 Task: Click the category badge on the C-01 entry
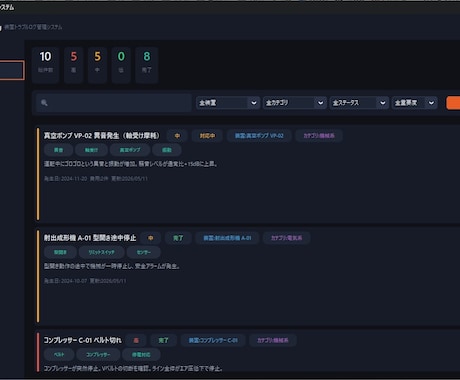[273, 340]
